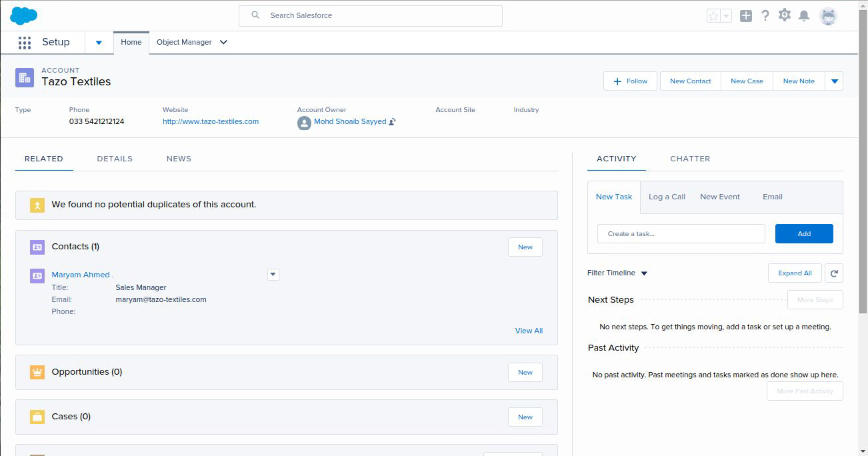This screenshot has height=456, width=868.
Task: Click the Setup app name label
Action: pos(56,42)
